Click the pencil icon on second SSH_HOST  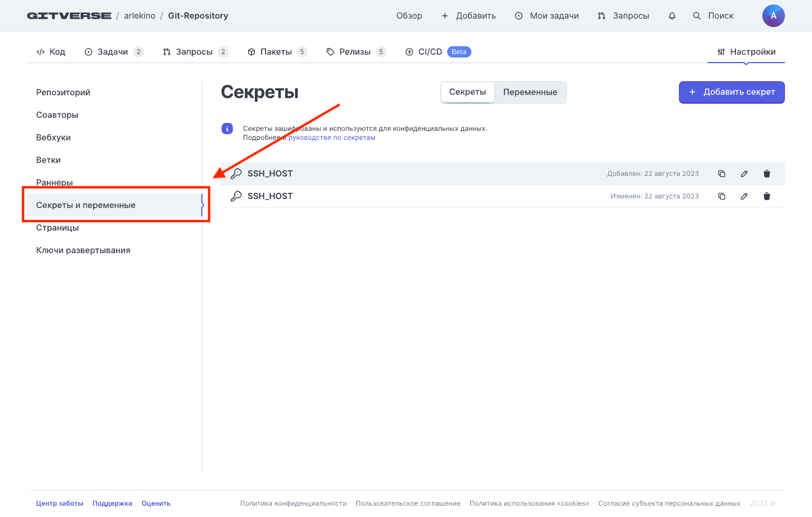744,196
